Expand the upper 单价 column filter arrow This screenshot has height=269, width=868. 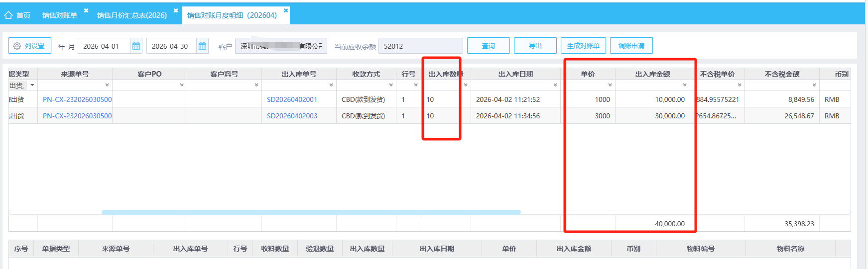pos(610,86)
